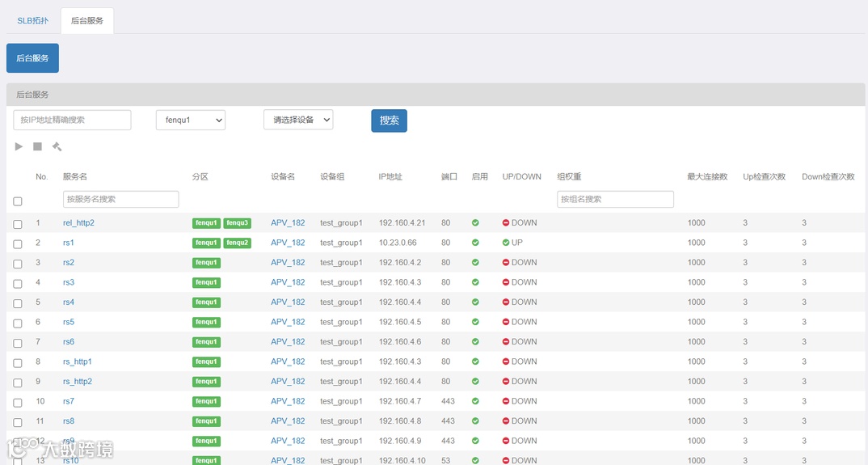Click the stop square icon
This screenshot has height=465, width=868.
point(38,146)
